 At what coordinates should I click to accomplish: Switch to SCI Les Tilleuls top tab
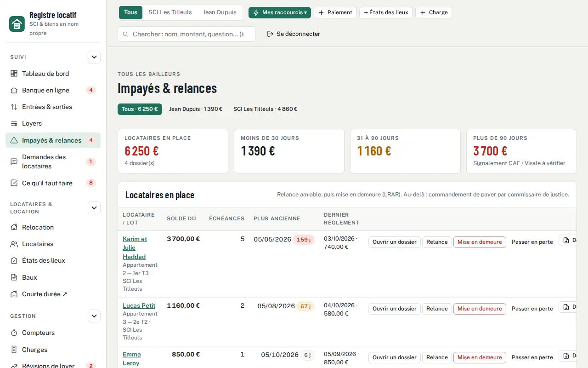click(170, 12)
